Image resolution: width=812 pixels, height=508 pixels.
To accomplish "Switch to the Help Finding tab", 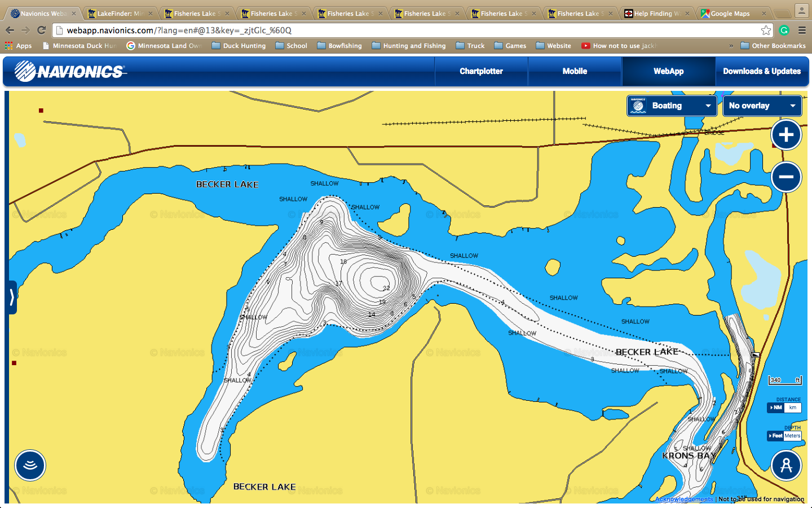I will (656, 13).
